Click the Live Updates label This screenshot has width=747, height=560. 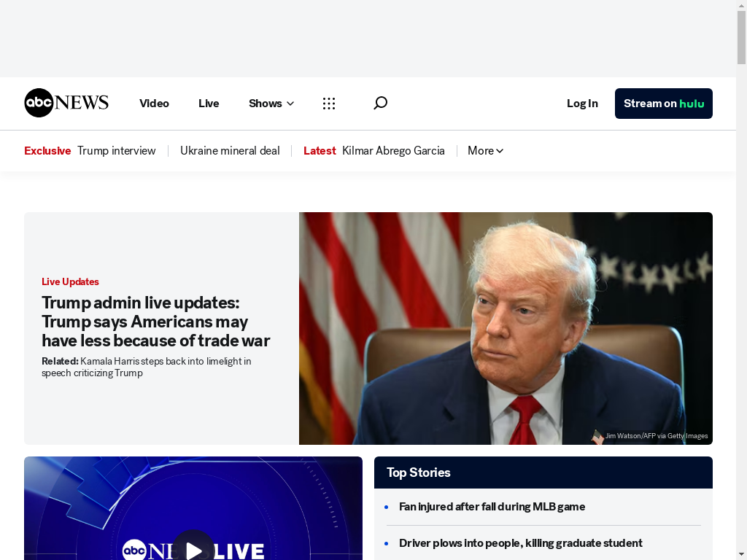(70, 281)
